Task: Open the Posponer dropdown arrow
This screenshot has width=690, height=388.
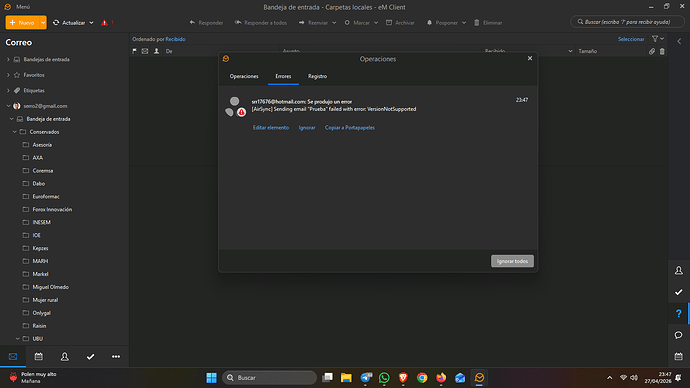Action: pyautogui.click(x=463, y=22)
